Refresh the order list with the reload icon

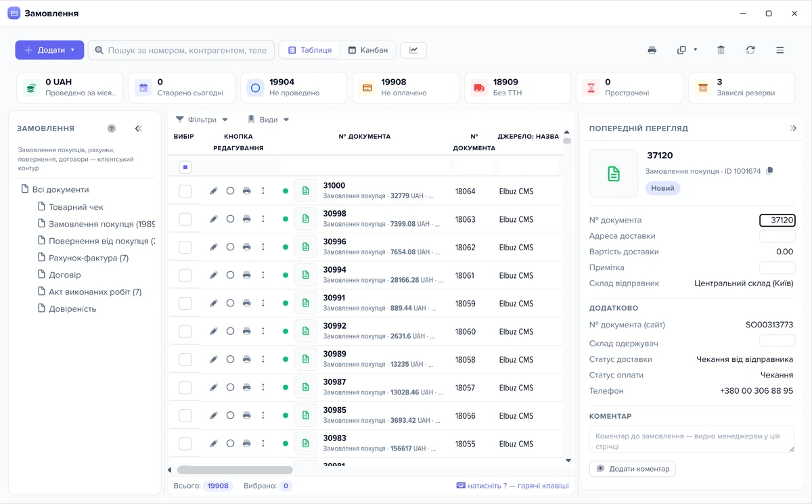pos(750,50)
